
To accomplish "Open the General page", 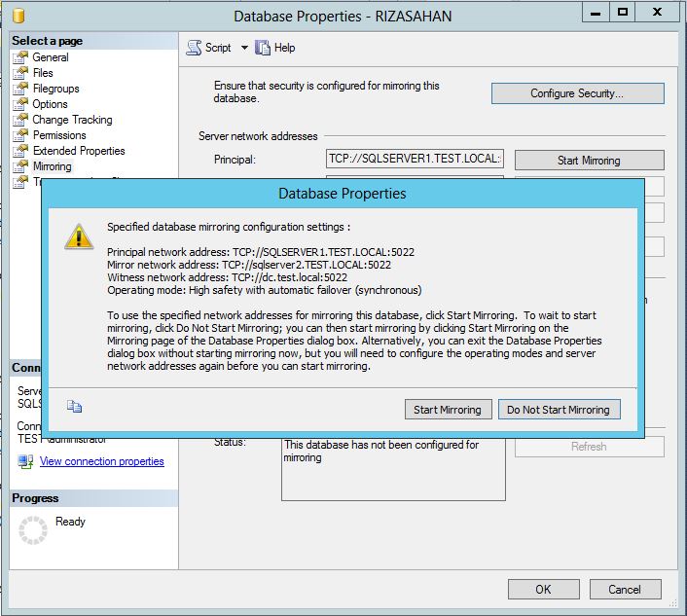I will (x=50, y=57).
